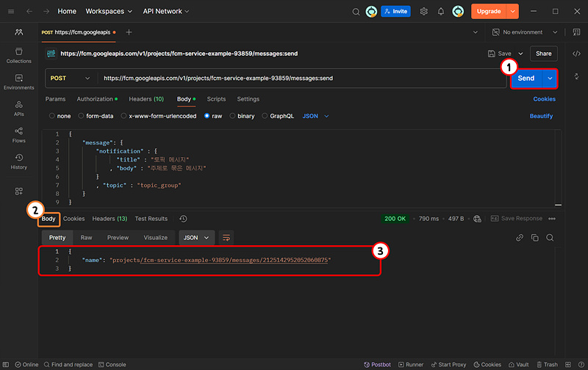Open the search magnifier in header

[356, 12]
